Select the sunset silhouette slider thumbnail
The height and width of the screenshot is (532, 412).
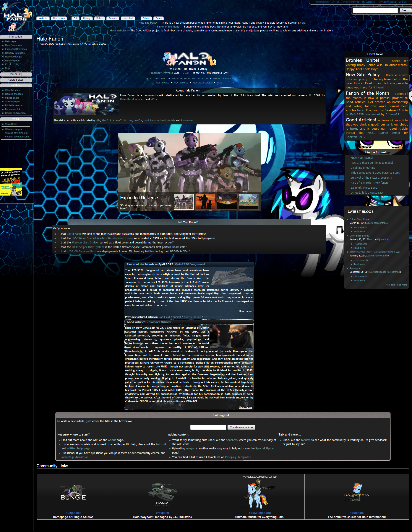click(205, 202)
